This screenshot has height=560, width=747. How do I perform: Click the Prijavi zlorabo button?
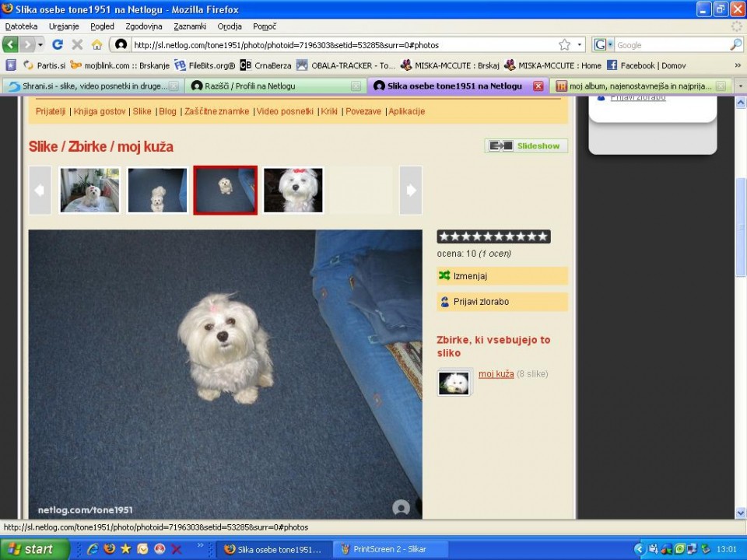502,302
